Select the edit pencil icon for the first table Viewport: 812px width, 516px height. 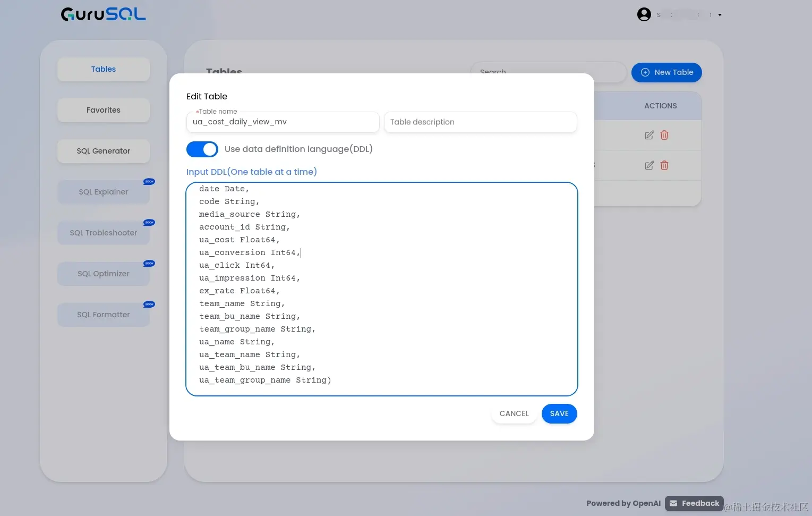[649, 135]
